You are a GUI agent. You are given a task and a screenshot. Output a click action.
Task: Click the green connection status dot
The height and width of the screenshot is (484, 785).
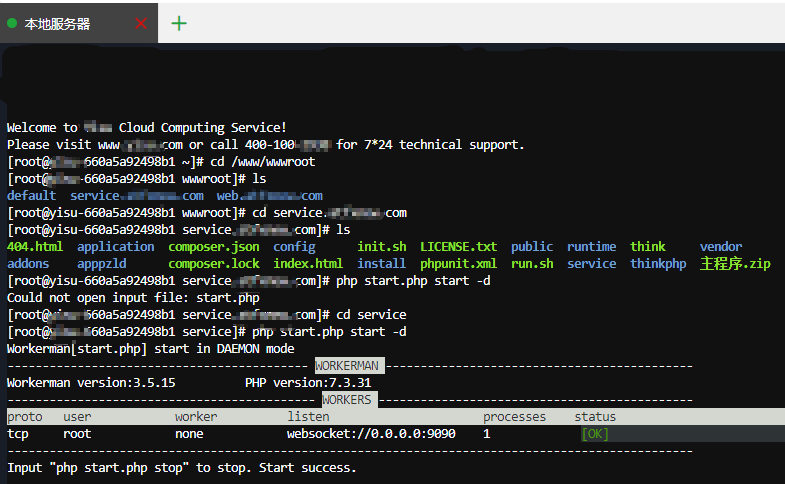(x=12, y=23)
